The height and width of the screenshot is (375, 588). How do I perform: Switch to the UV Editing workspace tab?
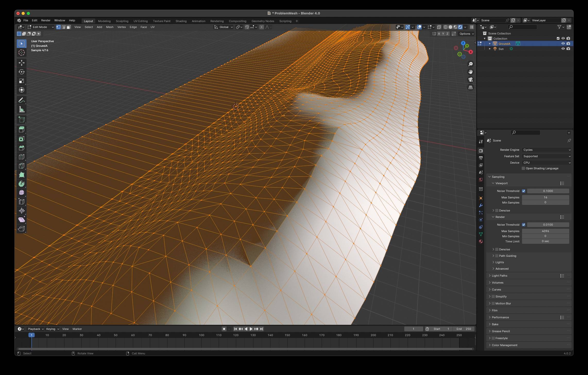(x=141, y=21)
